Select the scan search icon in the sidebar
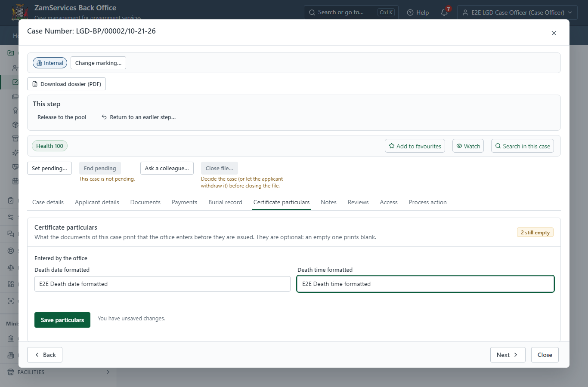Viewport: 588px width, 387px height. pos(11,301)
